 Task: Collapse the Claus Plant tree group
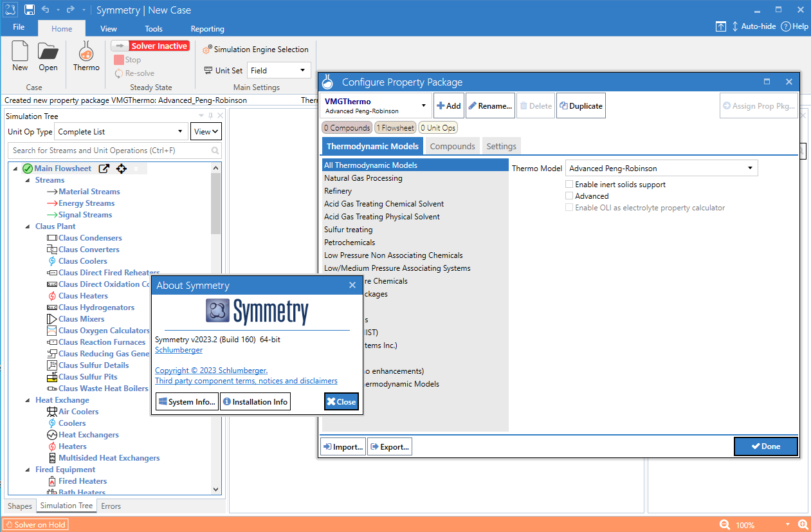point(28,226)
